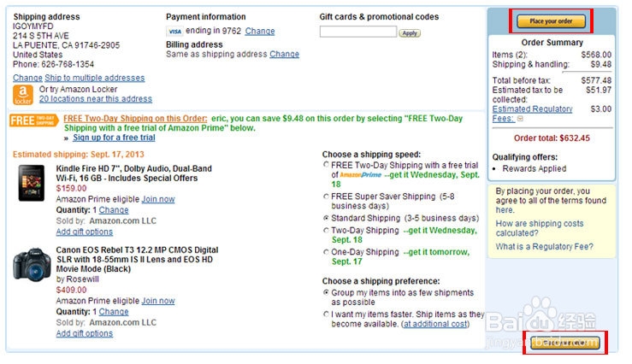The width and height of the screenshot is (632, 364).
Task: Click the gift card code input field
Action: (x=357, y=32)
